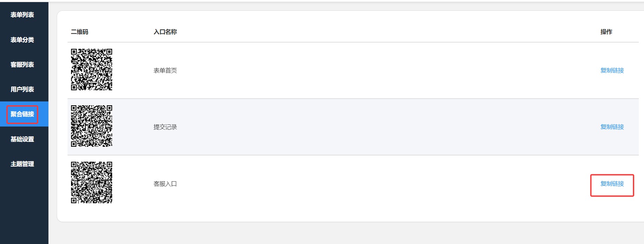Select the 客服入口 entry name
This screenshot has height=244, width=644.
tap(165, 184)
